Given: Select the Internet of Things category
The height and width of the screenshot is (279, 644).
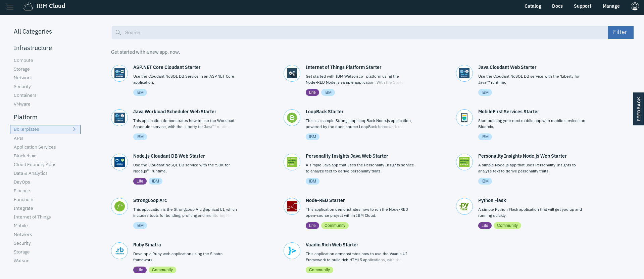Looking at the screenshot, I should tap(32, 217).
